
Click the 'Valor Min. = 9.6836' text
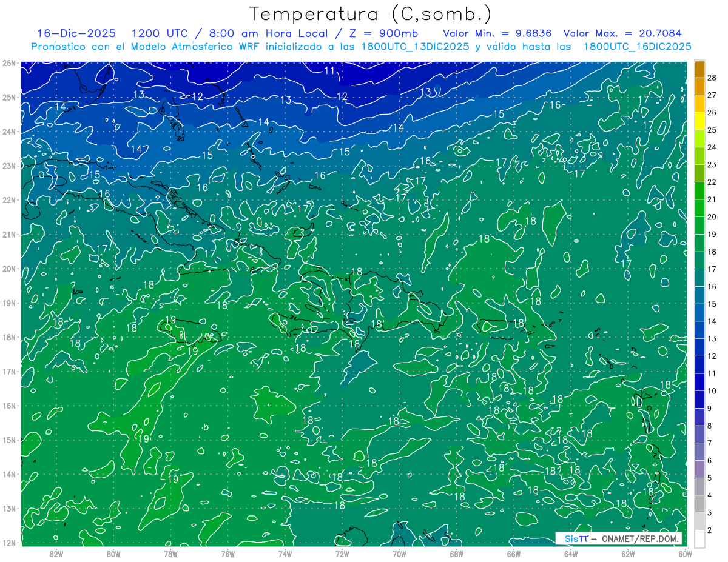coord(497,33)
